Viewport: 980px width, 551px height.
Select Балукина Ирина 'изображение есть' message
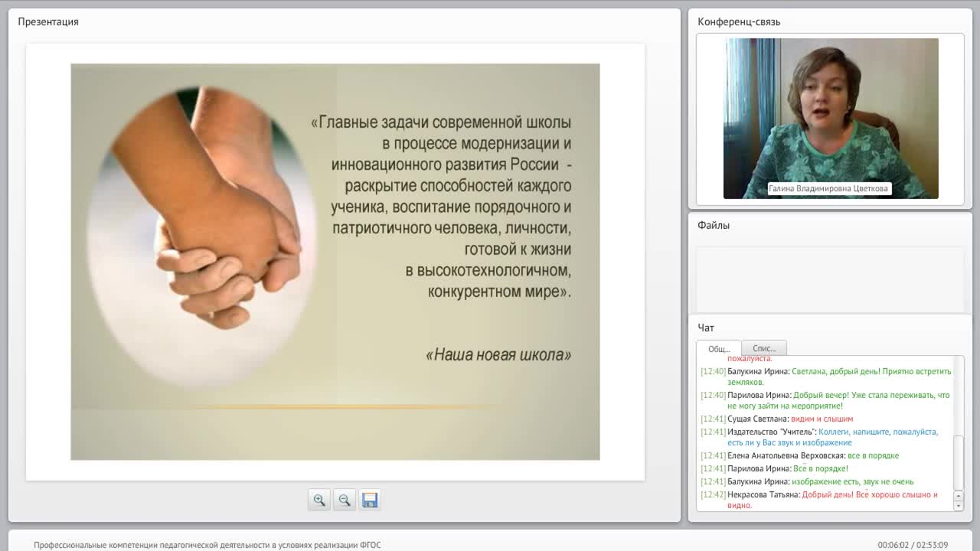(807, 481)
